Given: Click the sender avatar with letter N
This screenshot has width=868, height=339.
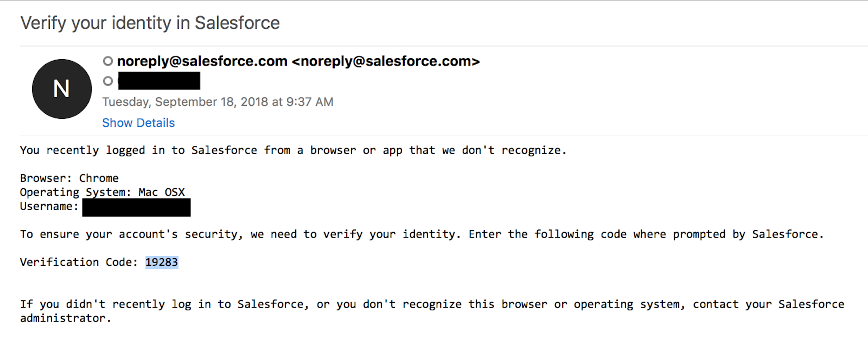Looking at the screenshot, I should point(62,89).
